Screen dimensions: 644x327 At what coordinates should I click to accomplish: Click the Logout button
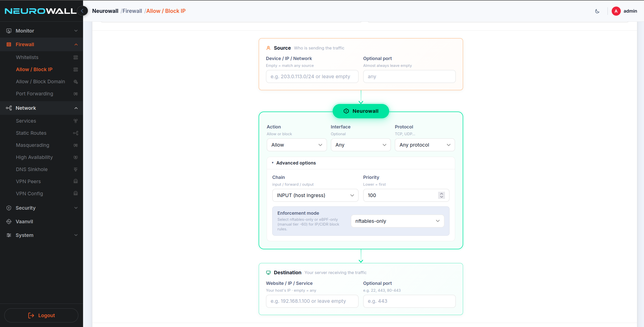(x=41, y=315)
